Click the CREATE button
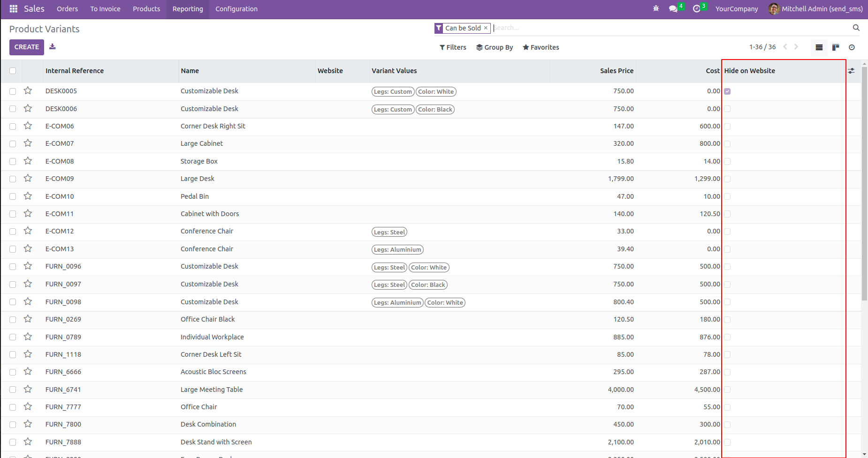Image resolution: width=868 pixels, height=458 pixels. 27,47
